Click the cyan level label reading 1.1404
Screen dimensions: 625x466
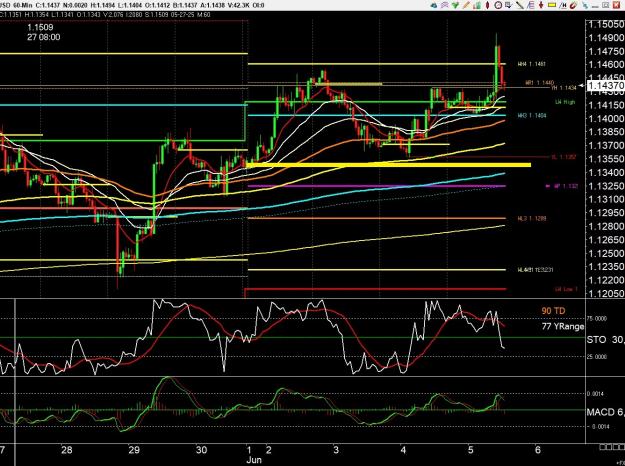532,116
